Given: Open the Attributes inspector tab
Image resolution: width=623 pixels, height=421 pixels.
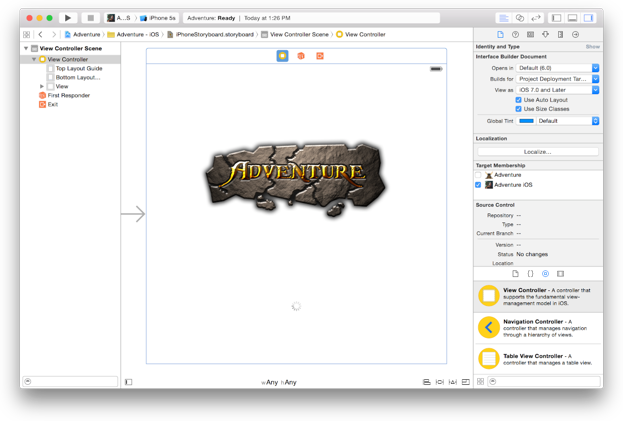Looking at the screenshot, I should pyautogui.click(x=546, y=35).
